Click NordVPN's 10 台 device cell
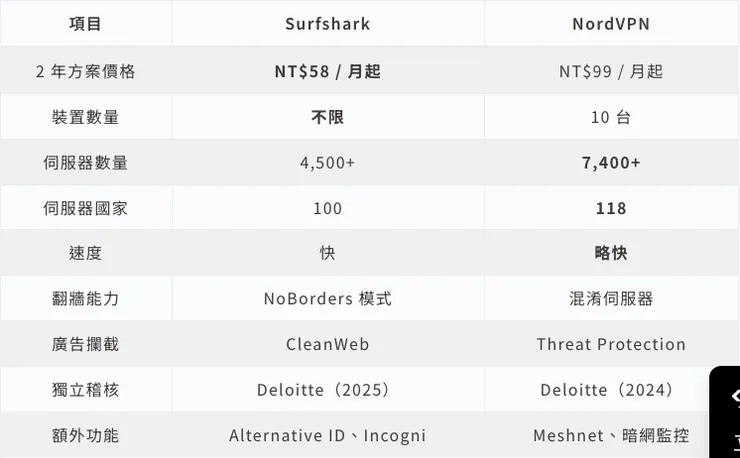 611,117
